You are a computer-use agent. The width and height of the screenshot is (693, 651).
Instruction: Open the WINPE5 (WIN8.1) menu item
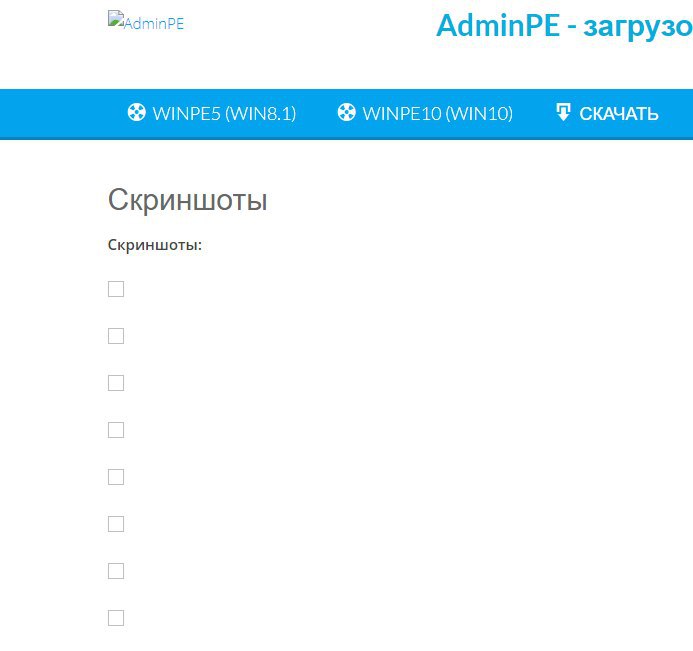tap(212, 114)
